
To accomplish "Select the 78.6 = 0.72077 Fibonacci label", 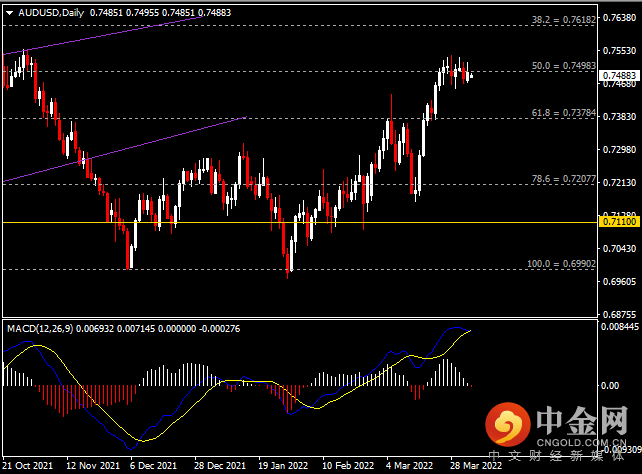I will click(561, 178).
